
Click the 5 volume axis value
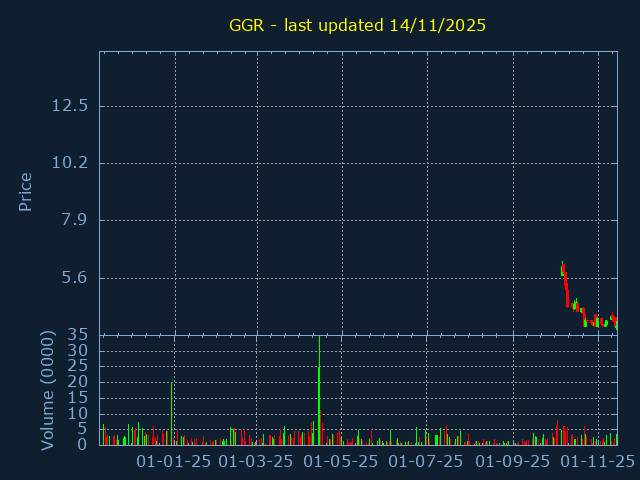point(82,429)
